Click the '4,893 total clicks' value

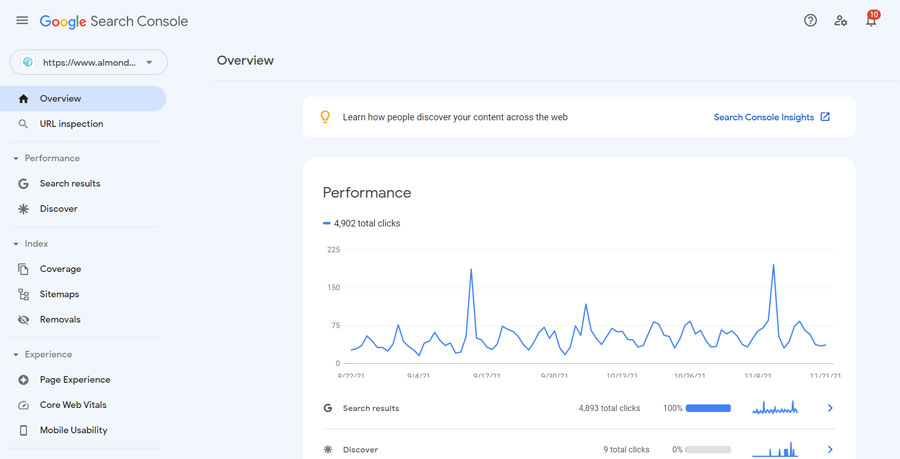tap(609, 408)
